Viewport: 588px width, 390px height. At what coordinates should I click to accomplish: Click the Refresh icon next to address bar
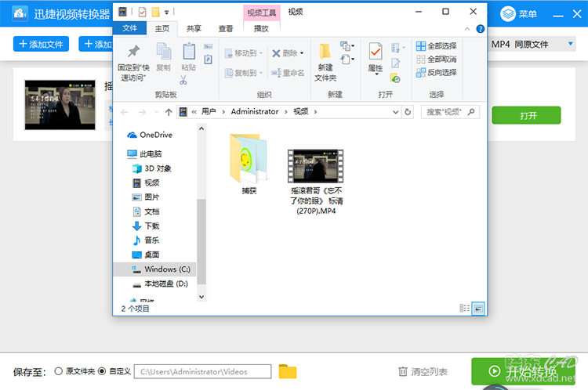(x=408, y=112)
